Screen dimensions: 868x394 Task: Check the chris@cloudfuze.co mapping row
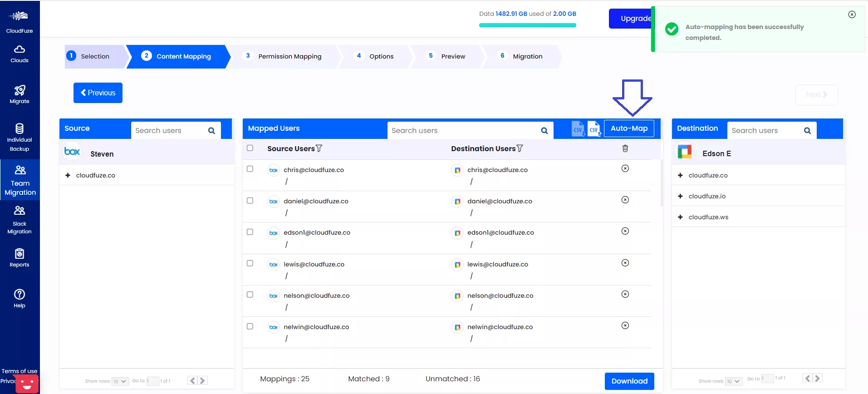click(250, 169)
